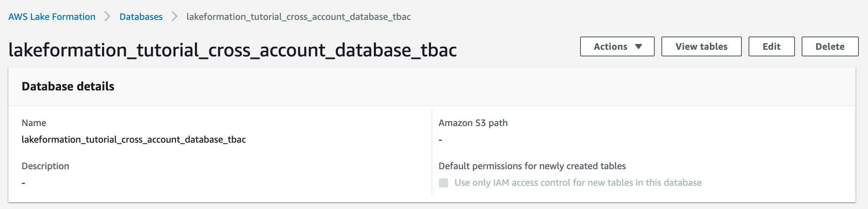Screen dimensions: 868x209
Task: Click the Database details panel header
Action: pos(68,86)
